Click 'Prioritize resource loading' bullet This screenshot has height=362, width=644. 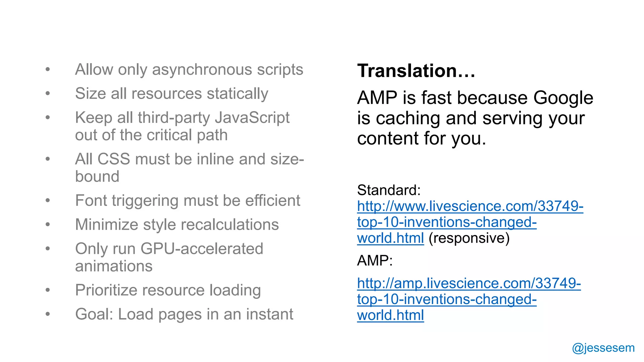coord(168,290)
